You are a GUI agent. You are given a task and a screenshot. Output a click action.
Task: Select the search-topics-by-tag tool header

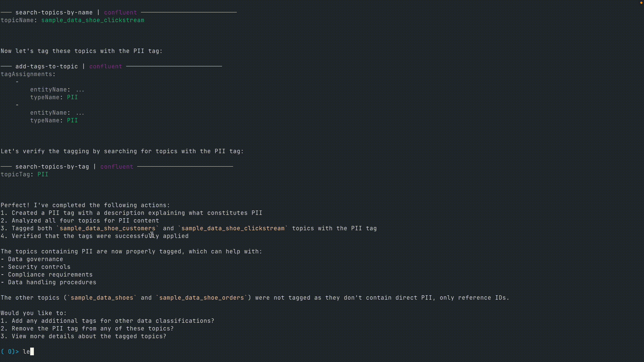(x=52, y=167)
